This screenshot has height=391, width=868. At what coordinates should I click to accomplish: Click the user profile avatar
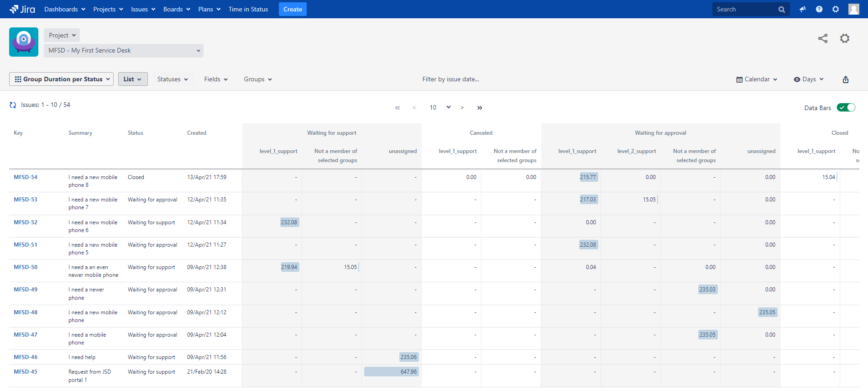click(853, 9)
